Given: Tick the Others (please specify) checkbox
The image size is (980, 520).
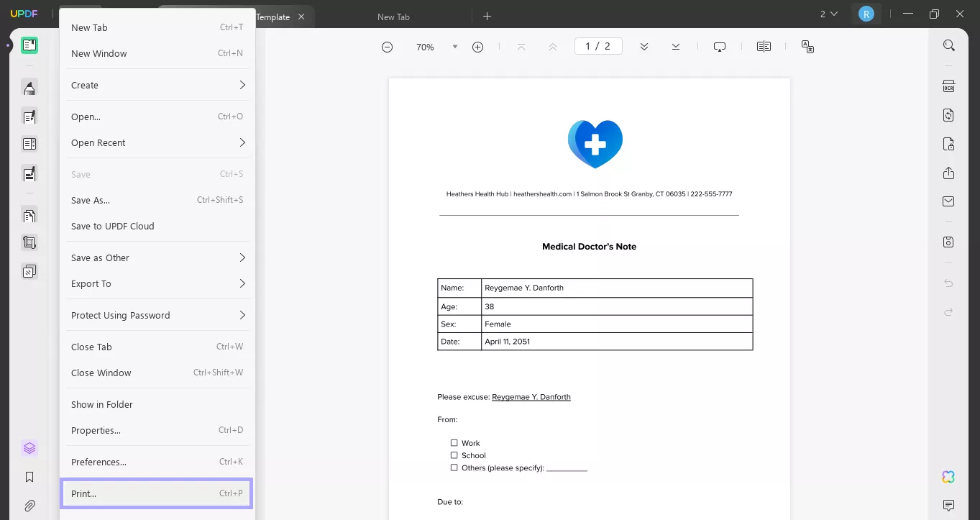Looking at the screenshot, I should coord(454,467).
